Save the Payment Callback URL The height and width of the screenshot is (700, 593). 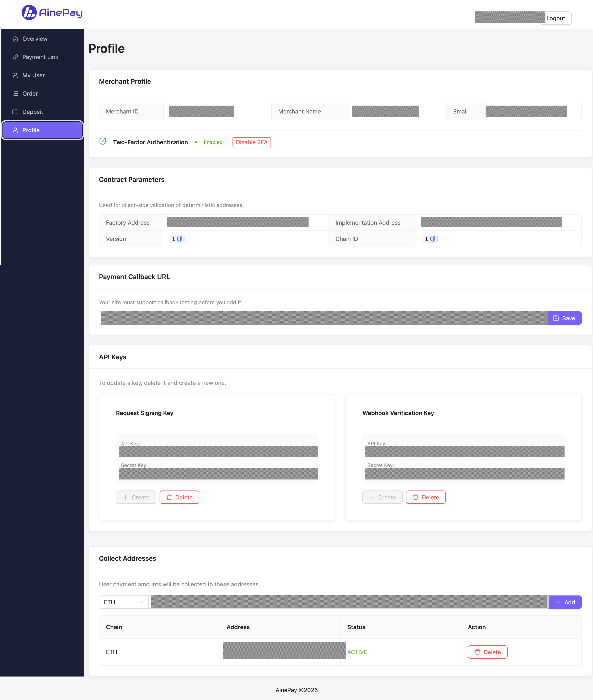click(564, 318)
